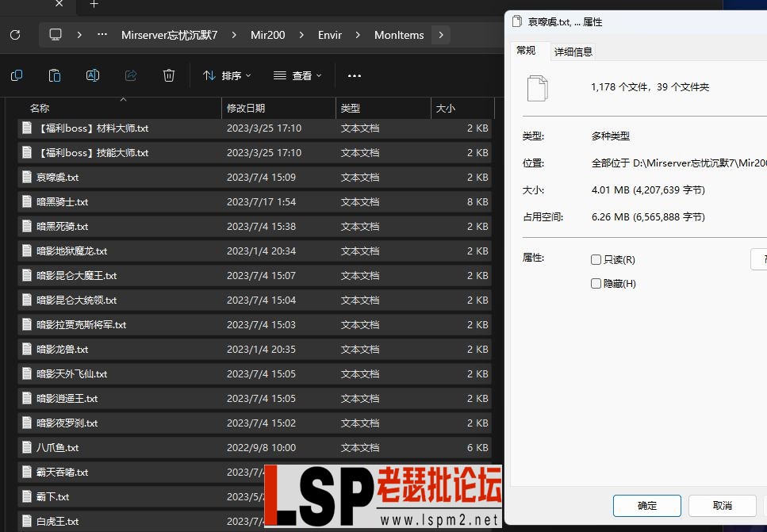Viewport: 767px width, 532px height.
Task: Click file icon of 霸天吞嗜.txt
Action: (x=27, y=472)
